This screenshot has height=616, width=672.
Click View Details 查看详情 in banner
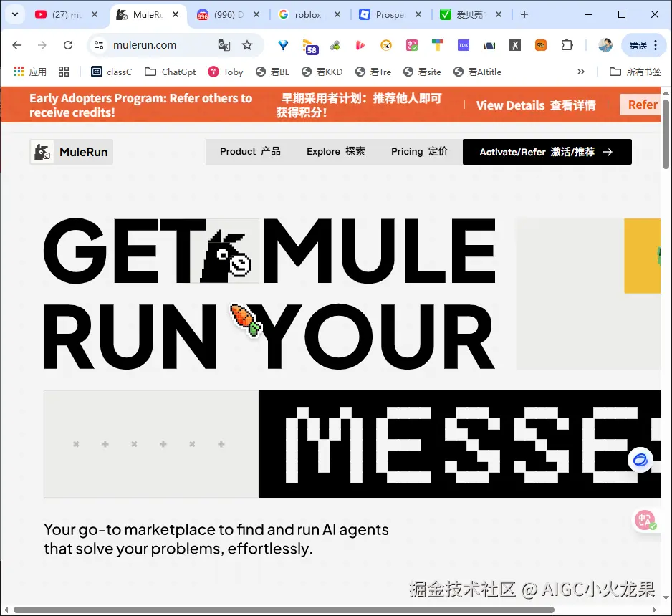click(x=536, y=105)
